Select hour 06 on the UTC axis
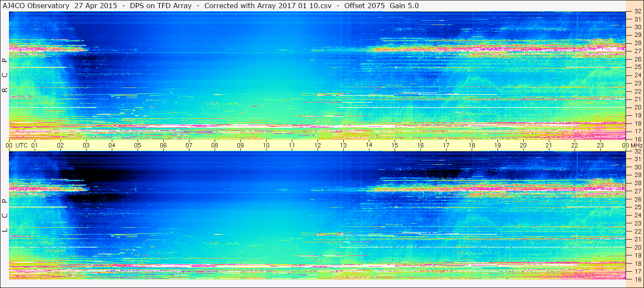Viewport: 644px width, 288px height. point(163,145)
